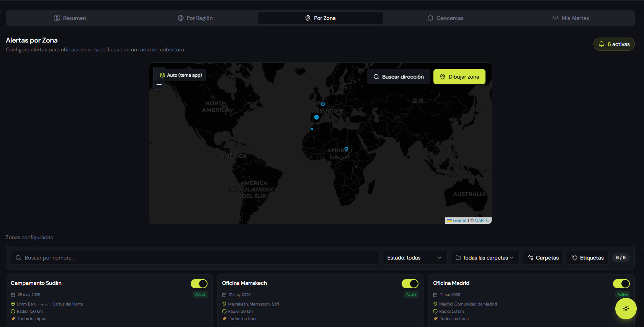
Task: Open the Estado: todas filter dropdown
Action: pyautogui.click(x=415, y=258)
